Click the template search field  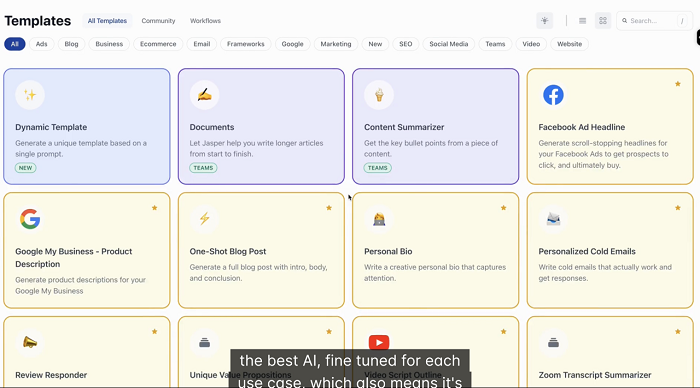[x=654, y=21]
